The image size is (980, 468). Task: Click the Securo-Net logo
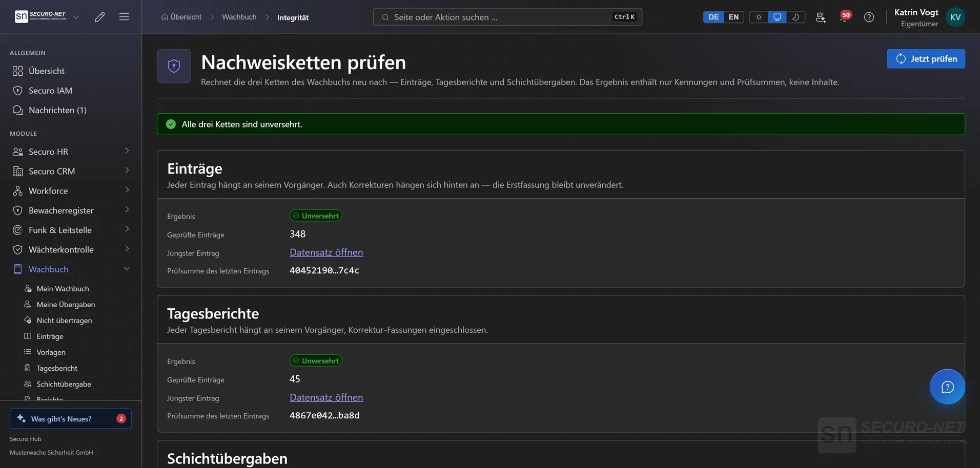pyautogui.click(x=40, y=16)
